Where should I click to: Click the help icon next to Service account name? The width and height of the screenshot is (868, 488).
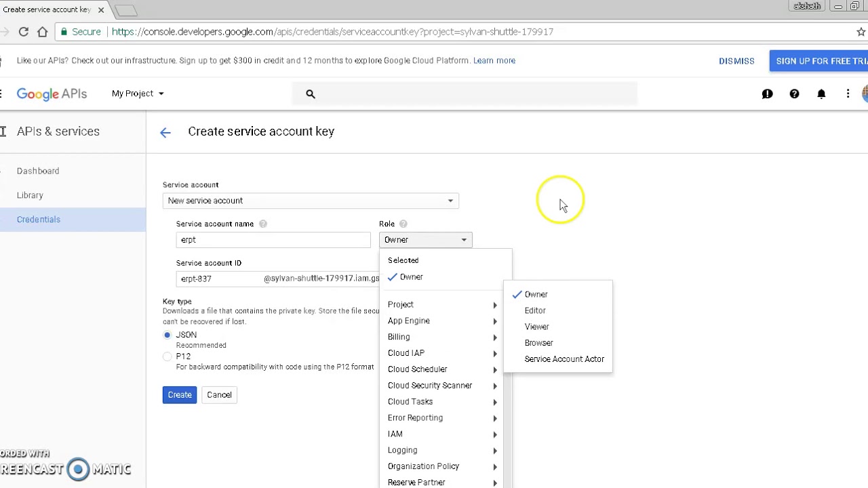[263, 224]
